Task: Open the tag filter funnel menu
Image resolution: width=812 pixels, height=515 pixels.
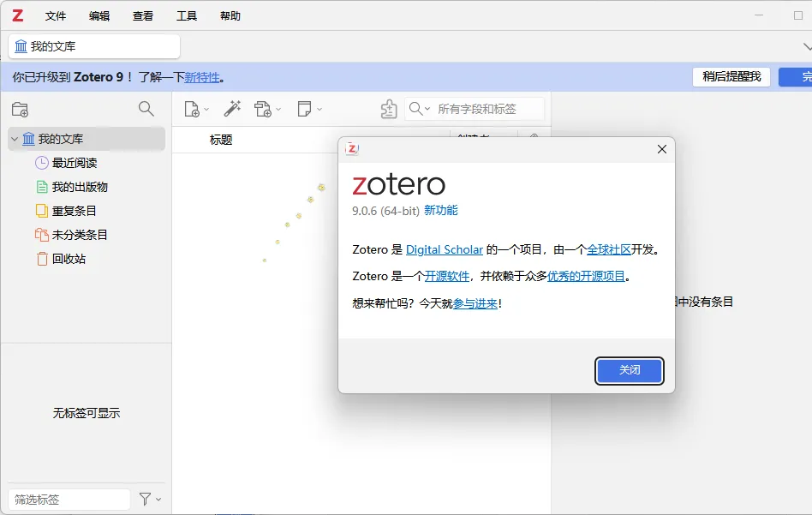Action: click(150, 499)
